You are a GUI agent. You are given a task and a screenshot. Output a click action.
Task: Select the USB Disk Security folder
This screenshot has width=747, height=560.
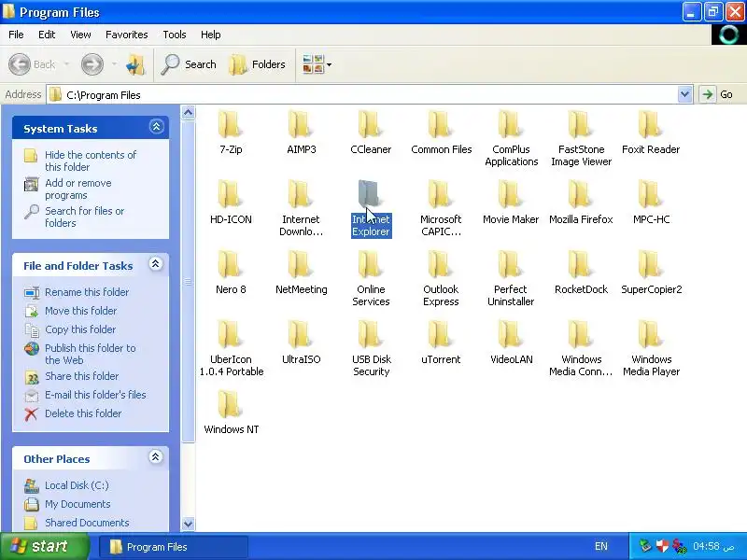371,348
